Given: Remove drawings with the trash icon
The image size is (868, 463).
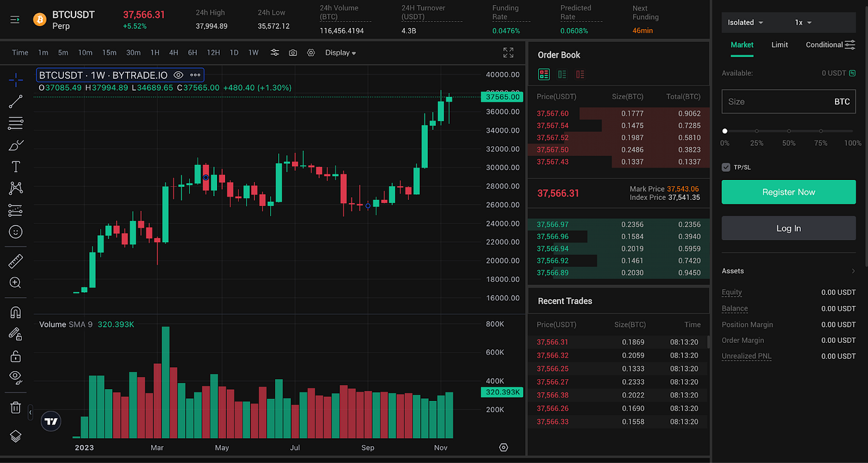Looking at the screenshot, I should click(15, 407).
